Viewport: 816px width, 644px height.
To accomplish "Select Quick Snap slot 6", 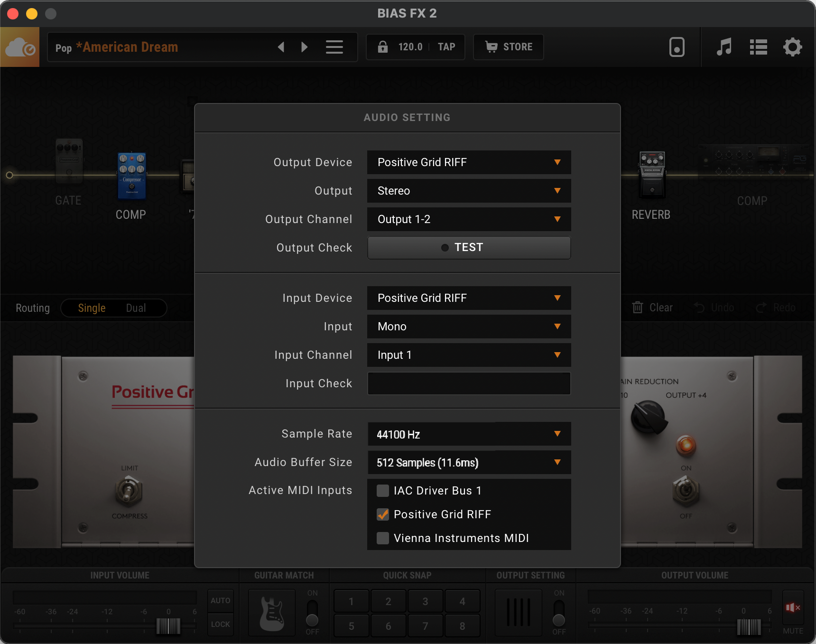I will pos(389,626).
